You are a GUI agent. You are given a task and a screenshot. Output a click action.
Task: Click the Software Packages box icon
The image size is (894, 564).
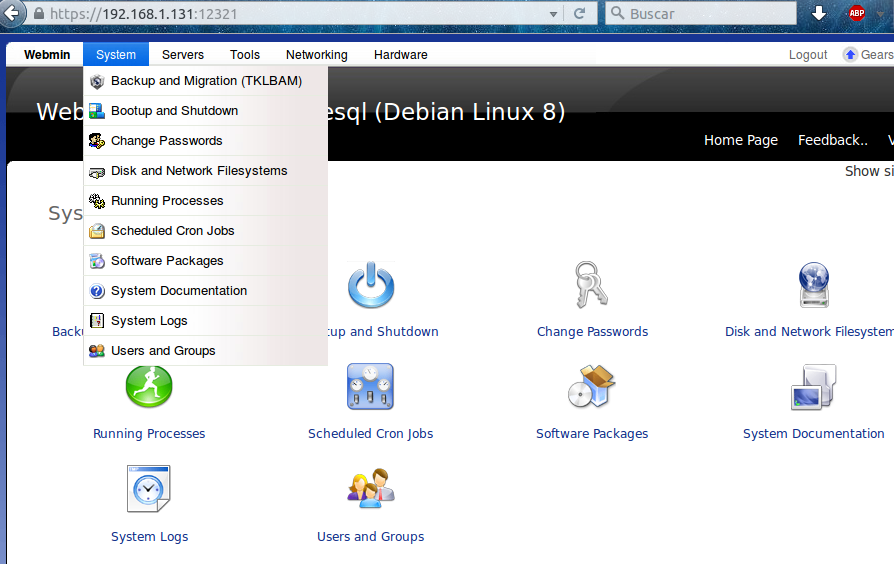pyautogui.click(x=591, y=387)
